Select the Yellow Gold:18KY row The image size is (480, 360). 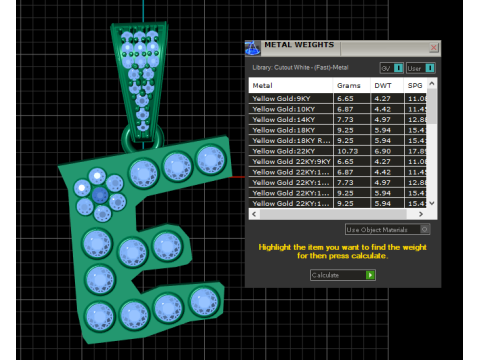coord(338,130)
